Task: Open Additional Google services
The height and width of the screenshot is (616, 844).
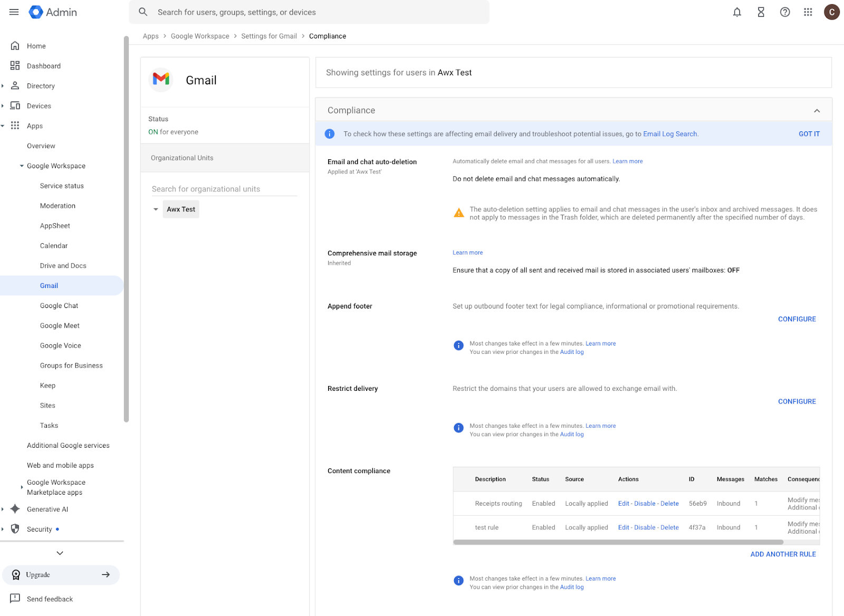Action: coord(68,446)
